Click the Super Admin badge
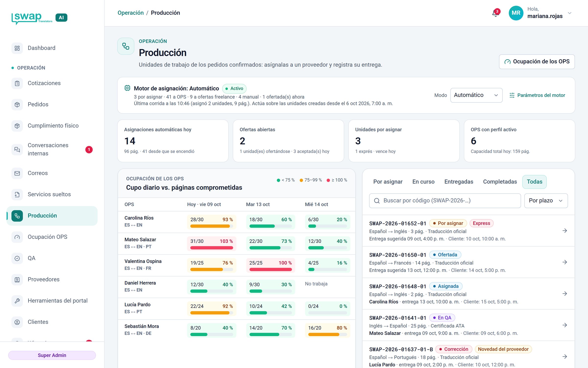The width and height of the screenshot is (588, 368). (52, 355)
